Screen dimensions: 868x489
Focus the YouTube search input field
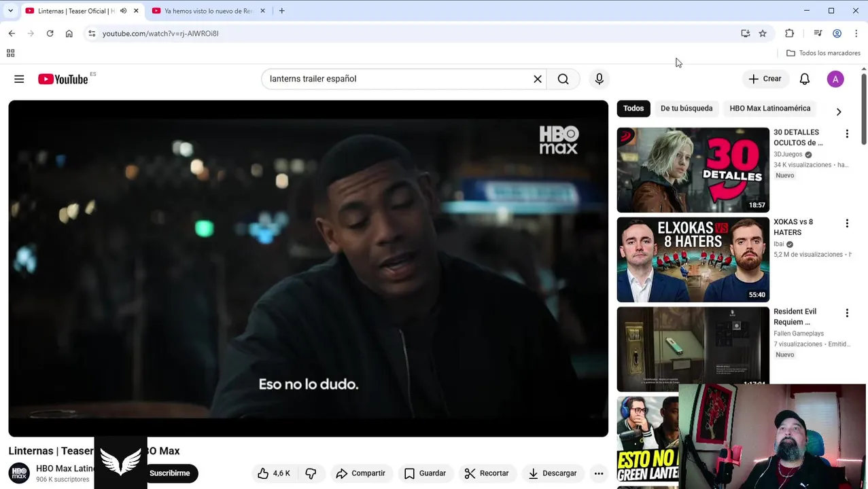398,79
